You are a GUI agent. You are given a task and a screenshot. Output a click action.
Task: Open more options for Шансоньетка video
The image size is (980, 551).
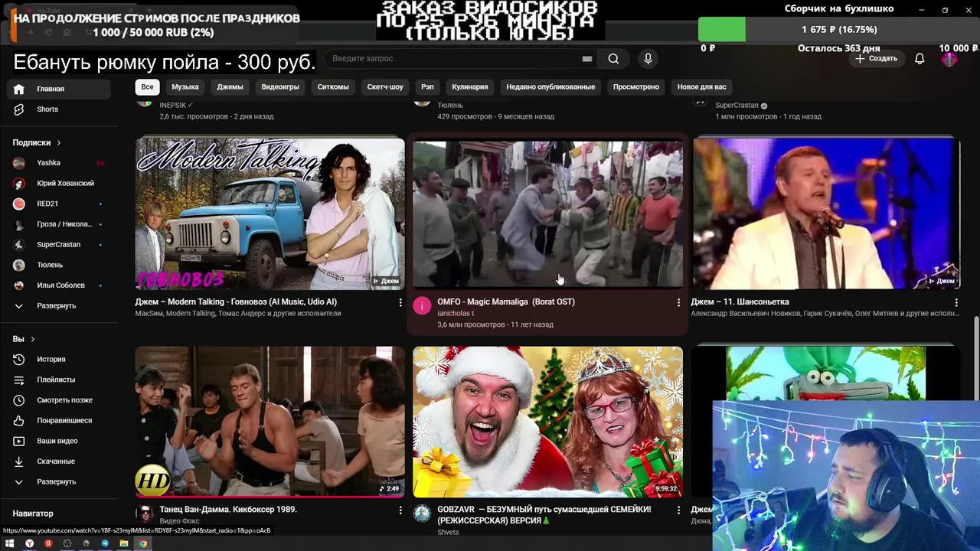[x=955, y=303]
